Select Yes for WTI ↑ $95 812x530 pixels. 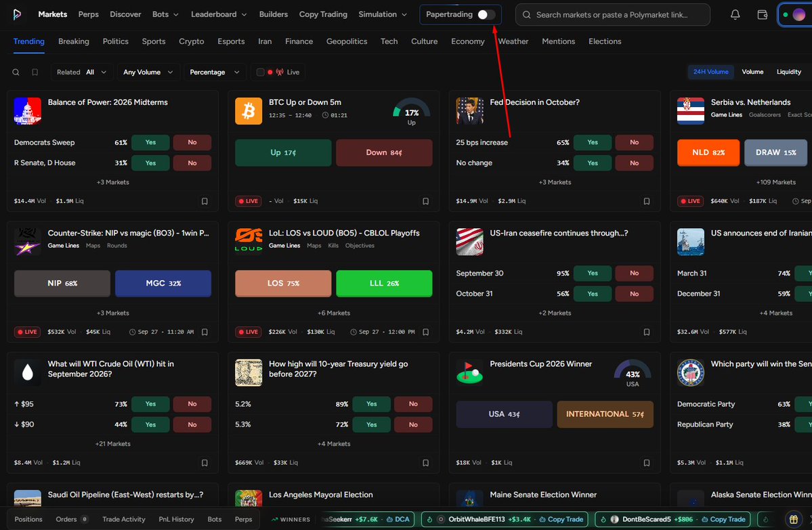(x=151, y=404)
